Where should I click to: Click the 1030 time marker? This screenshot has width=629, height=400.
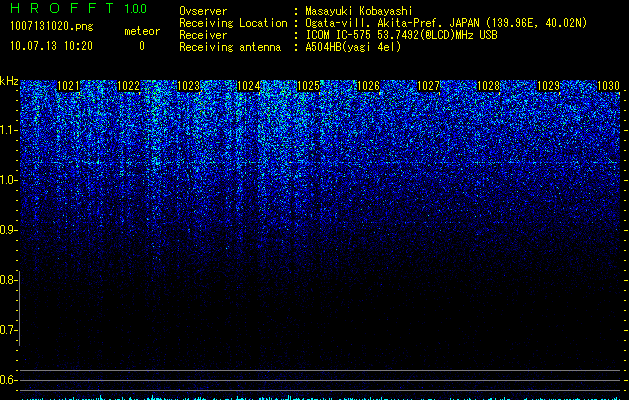(x=608, y=86)
